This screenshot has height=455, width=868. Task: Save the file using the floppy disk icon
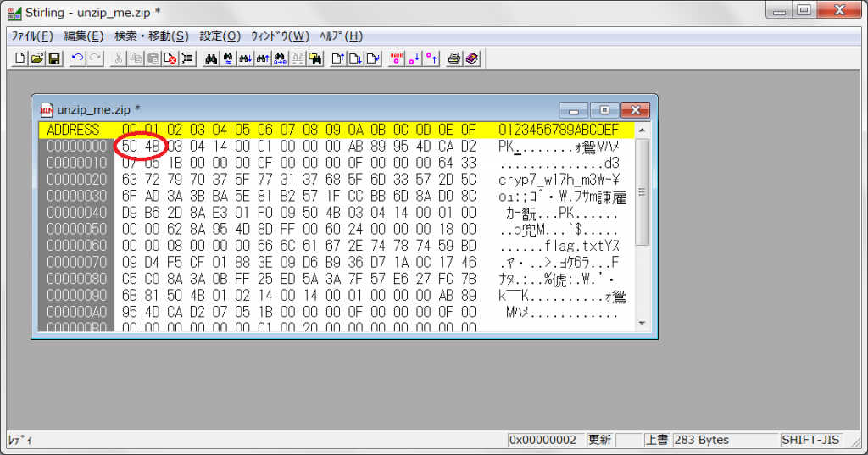(x=53, y=58)
